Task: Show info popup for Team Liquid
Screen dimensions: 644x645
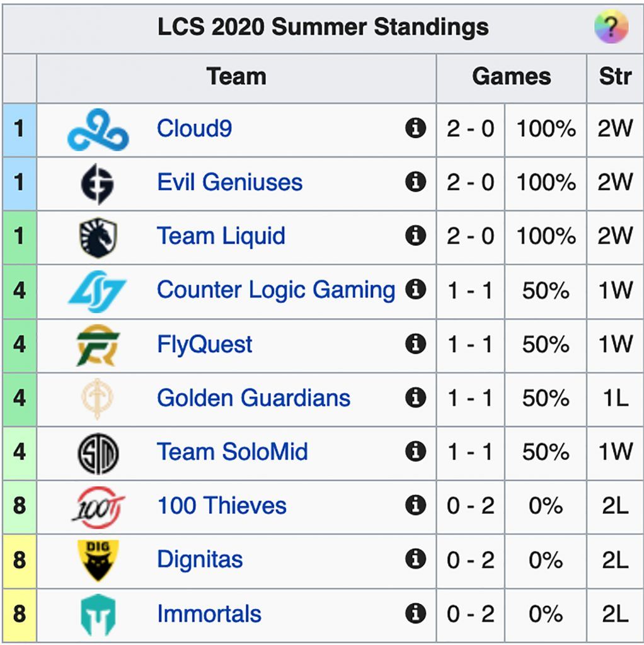Action: (x=415, y=236)
